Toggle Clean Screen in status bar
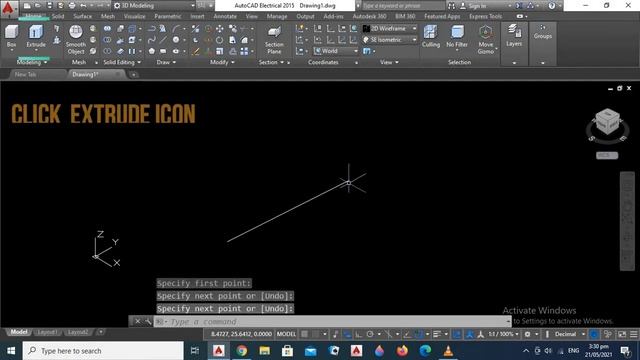640x360 pixels. pos(622,334)
